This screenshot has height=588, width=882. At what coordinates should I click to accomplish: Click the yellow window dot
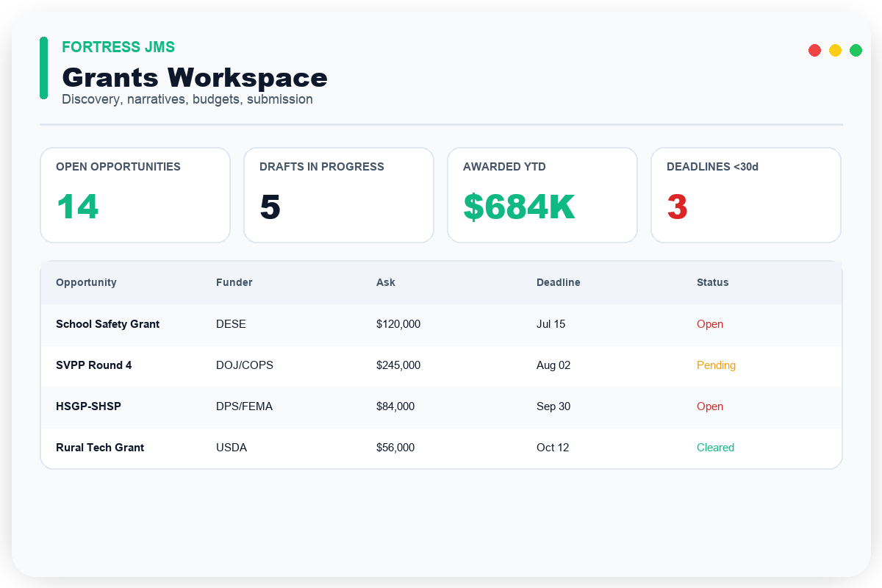click(x=835, y=50)
